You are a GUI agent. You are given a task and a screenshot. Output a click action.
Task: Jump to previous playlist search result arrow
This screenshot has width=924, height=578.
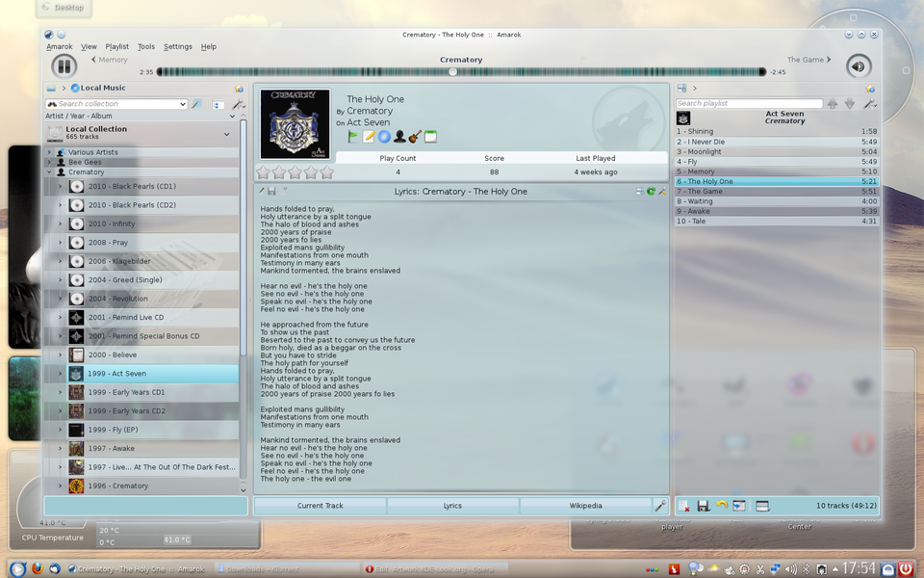(832, 104)
